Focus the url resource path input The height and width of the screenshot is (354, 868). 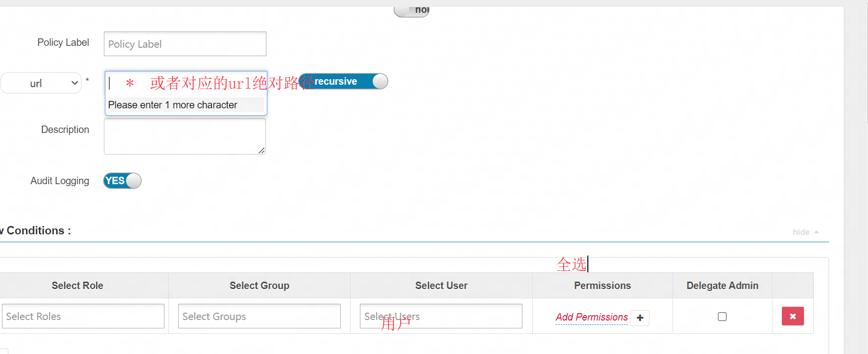(186, 83)
